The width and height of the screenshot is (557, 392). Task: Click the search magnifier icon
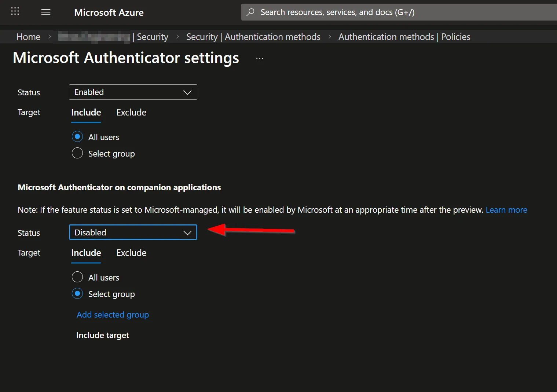pyautogui.click(x=250, y=12)
